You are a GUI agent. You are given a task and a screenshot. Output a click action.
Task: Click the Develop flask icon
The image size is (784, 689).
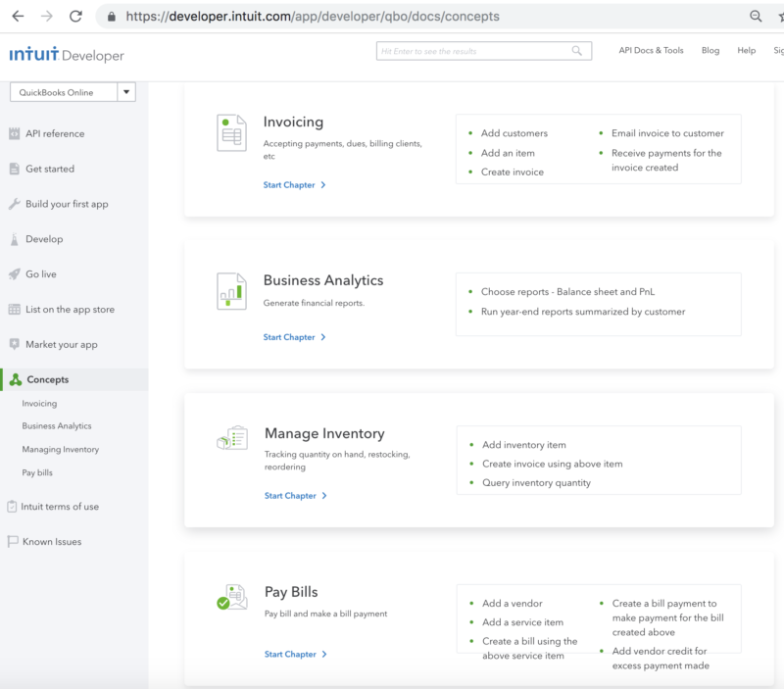tap(14, 239)
